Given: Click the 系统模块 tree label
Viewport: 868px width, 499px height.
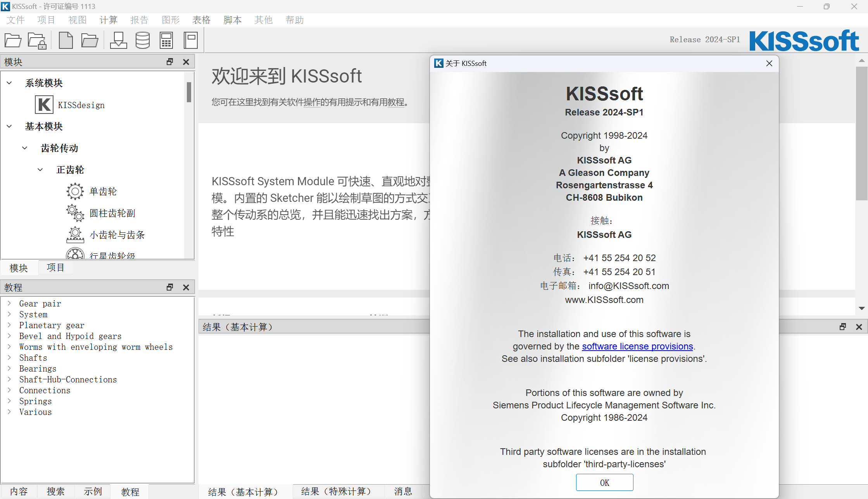Looking at the screenshot, I should pos(44,83).
